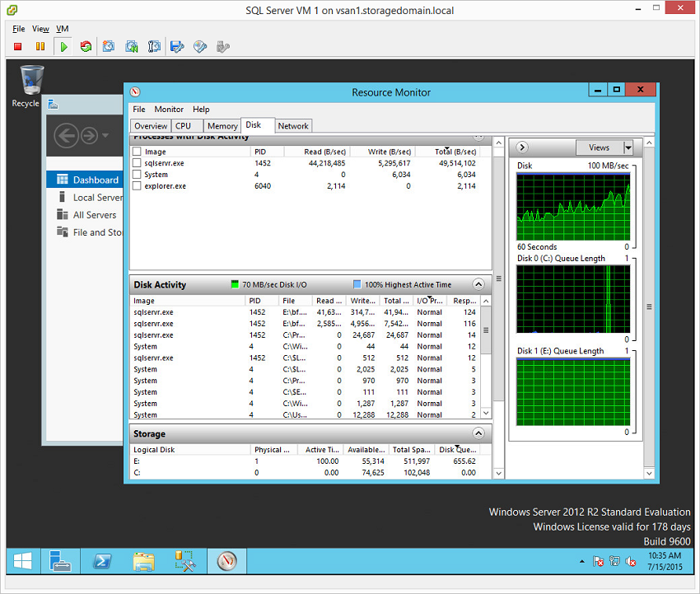The height and width of the screenshot is (594, 700).
Task: Click the Take Snapshot toolbar icon
Action: 109,46
